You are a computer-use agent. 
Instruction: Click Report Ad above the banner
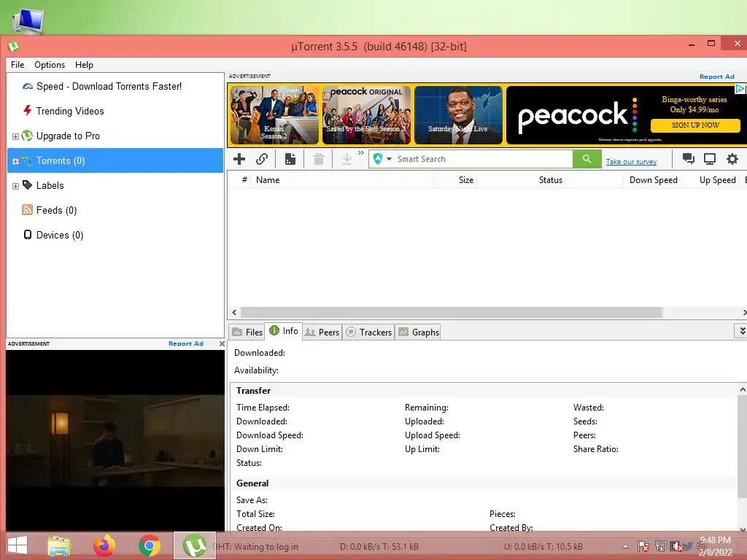[717, 77]
